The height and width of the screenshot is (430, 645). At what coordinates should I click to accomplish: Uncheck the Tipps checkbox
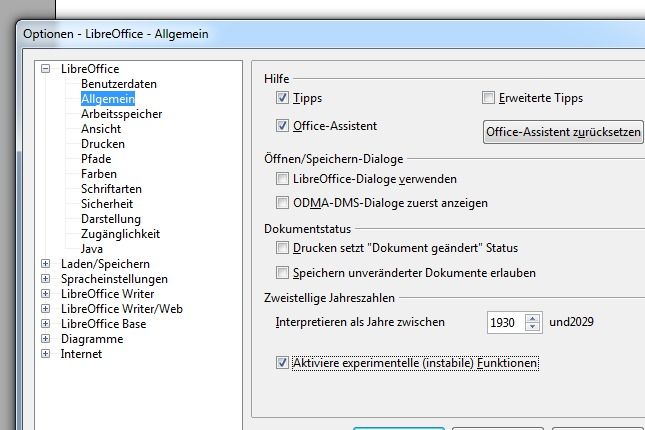282,98
